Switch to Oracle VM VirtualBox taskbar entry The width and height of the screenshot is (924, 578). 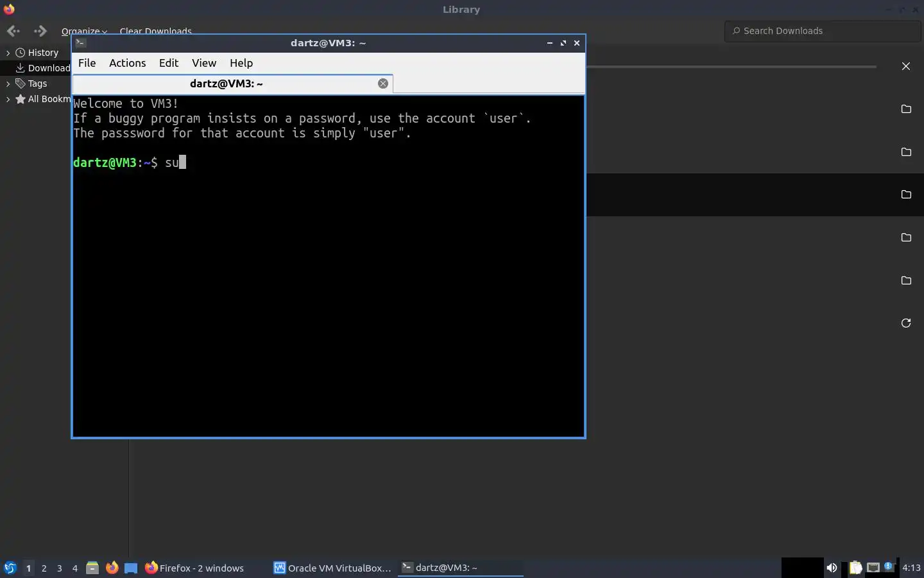tap(333, 568)
